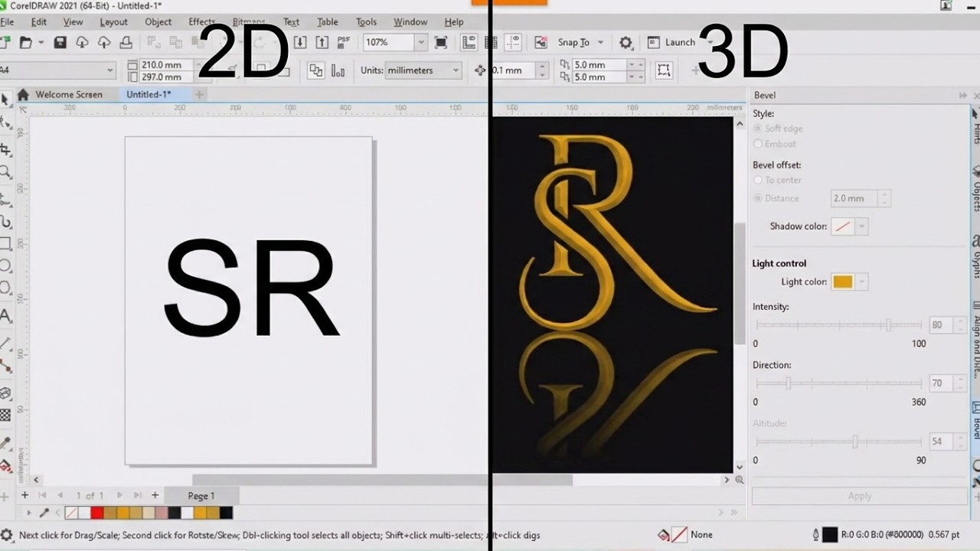Select the Soft edge style radio

[x=758, y=129]
